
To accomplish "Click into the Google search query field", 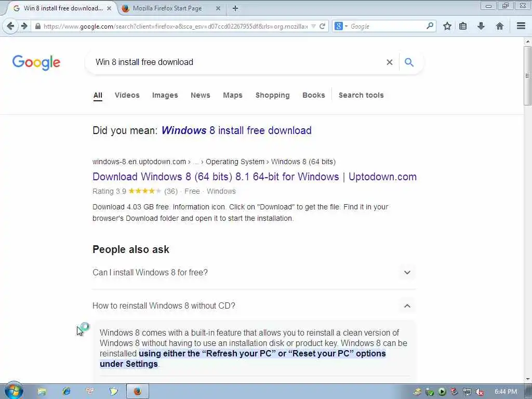I will 237,62.
